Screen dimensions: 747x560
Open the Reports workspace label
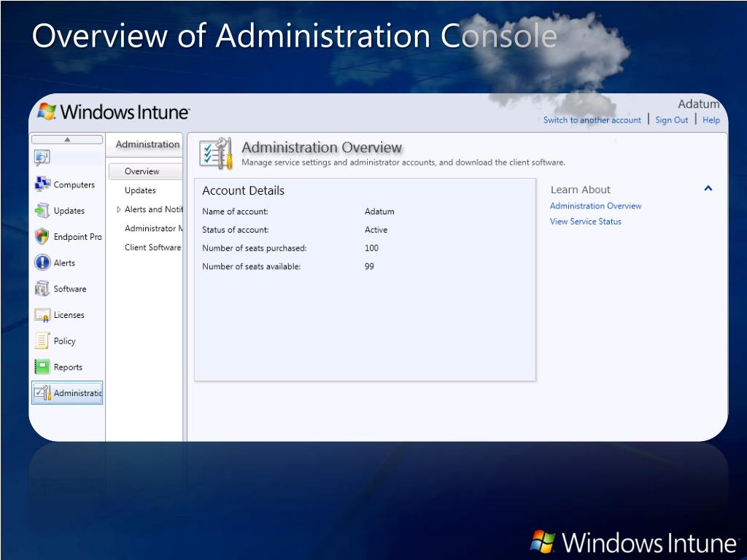point(68,367)
